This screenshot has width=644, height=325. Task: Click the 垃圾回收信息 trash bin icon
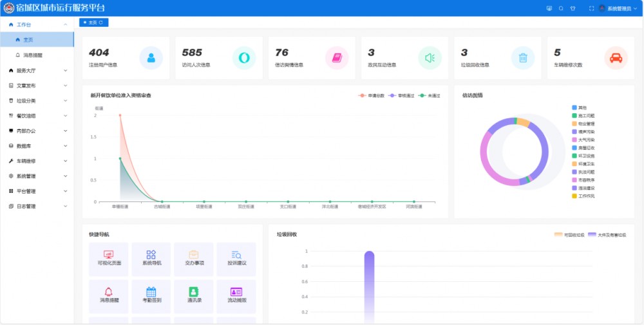click(523, 58)
